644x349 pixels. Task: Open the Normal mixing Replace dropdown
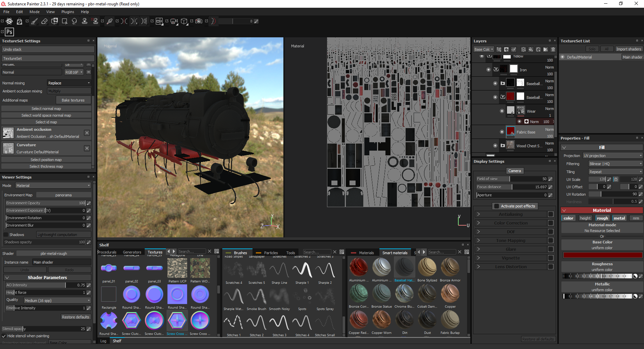click(69, 83)
